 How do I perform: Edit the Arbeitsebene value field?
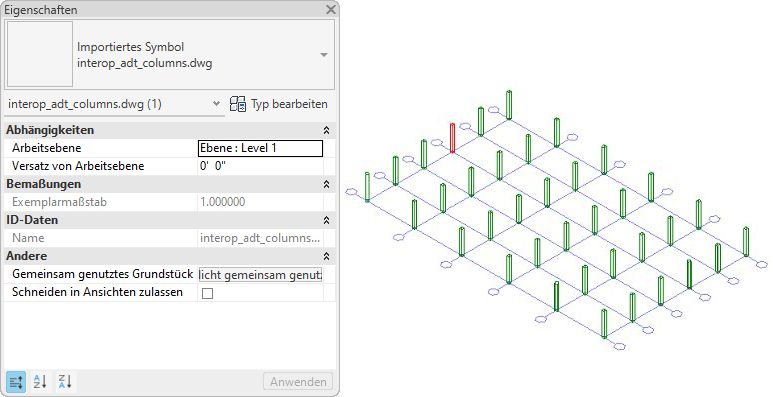(x=260, y=148)
